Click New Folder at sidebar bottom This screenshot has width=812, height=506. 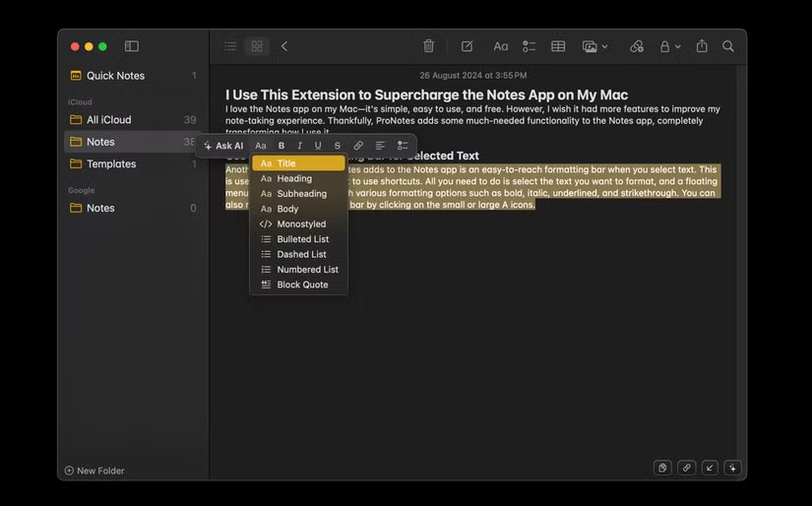(95, 471)
